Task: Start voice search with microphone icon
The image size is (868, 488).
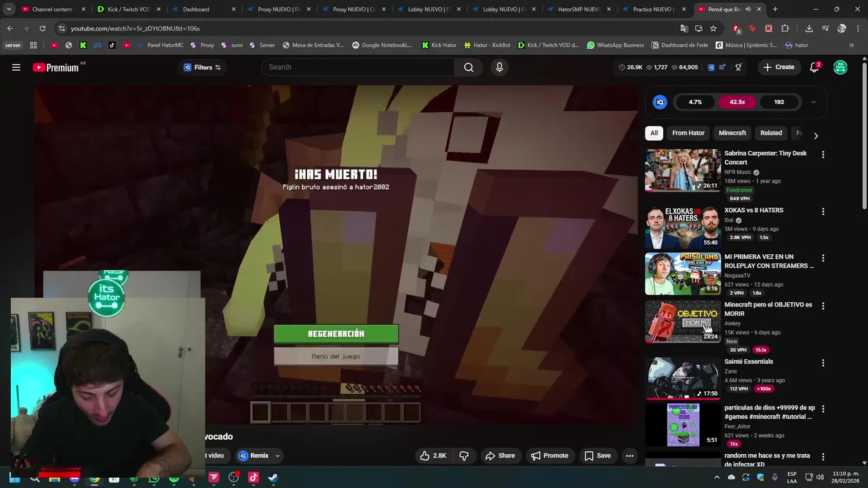Action: click(499, 67)
